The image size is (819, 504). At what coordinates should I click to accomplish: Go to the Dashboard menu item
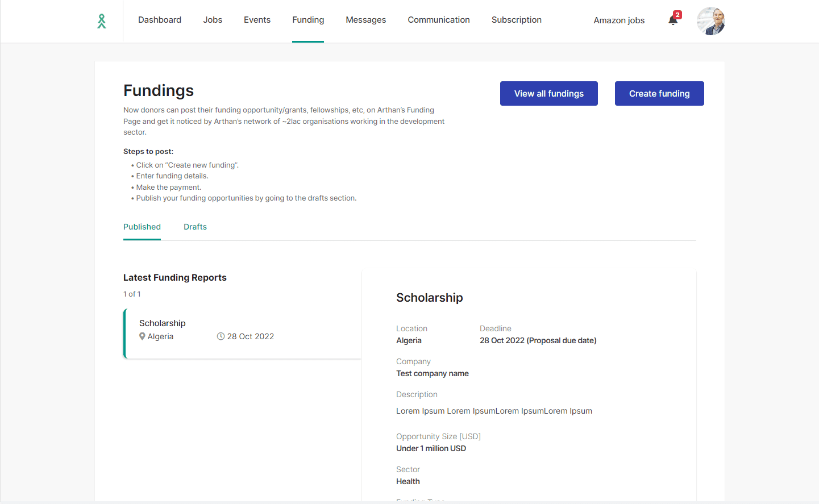click(160, 20)
